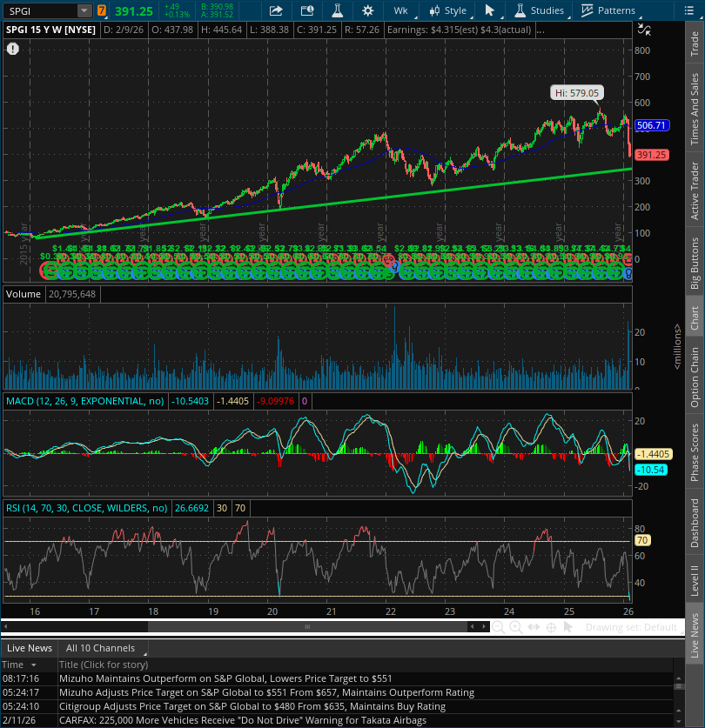Open chart settings gear icon
The image size is (705, 728).
(367, 10)
